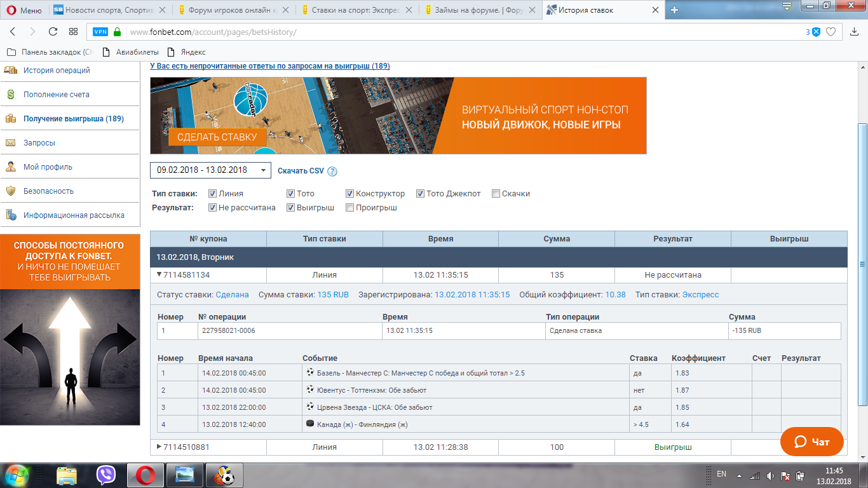The image size is (868, 488).
Task: Open the volume speaker tray icon
Action: pyautogui.click(x=770, y=475)
